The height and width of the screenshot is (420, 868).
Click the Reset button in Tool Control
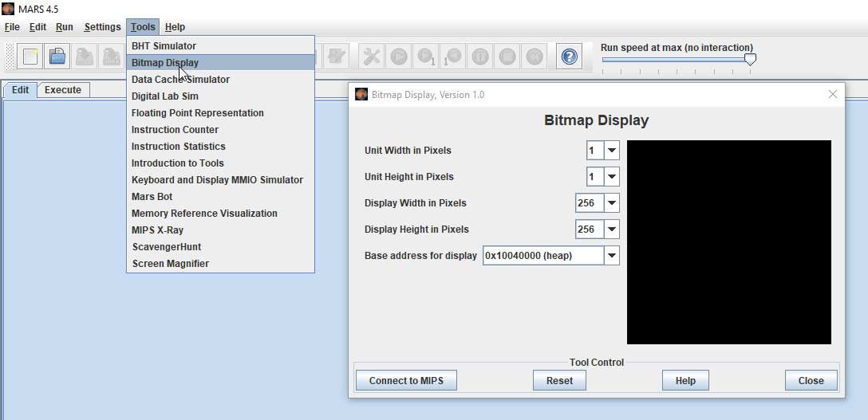click(x=560, y=380)
